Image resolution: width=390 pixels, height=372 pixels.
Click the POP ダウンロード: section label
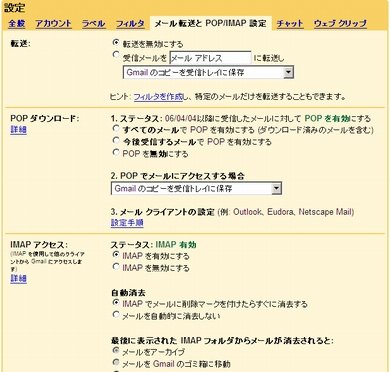click(x=45, y=118)
